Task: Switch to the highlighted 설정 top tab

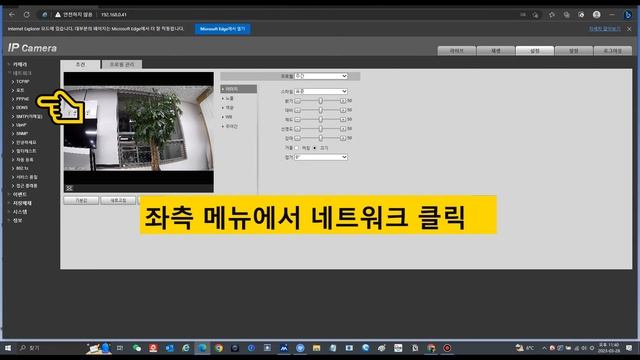Action: tap(535, 51)
